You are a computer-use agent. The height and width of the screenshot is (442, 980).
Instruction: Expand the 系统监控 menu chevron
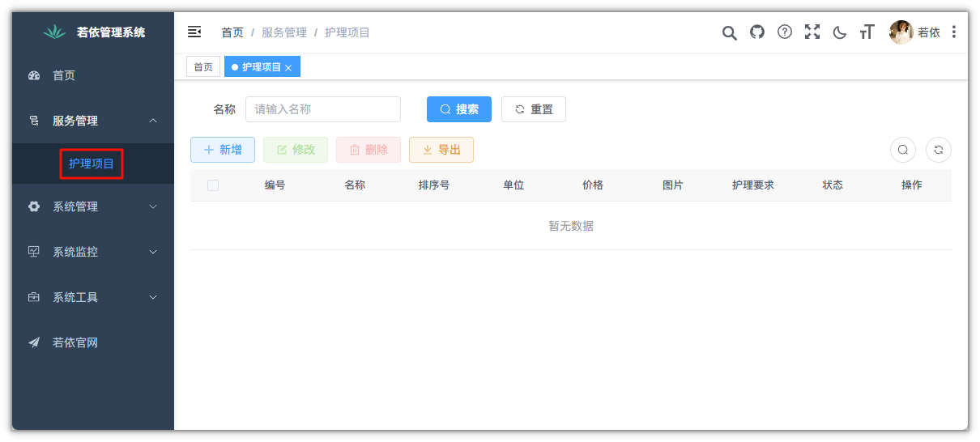pyautogui.click(x=153, y=252)
